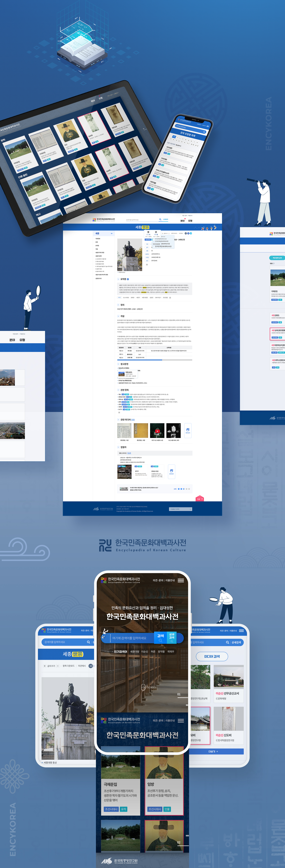
Task: Open 상세검색 link in desktop page header
Action: (166, 219)
